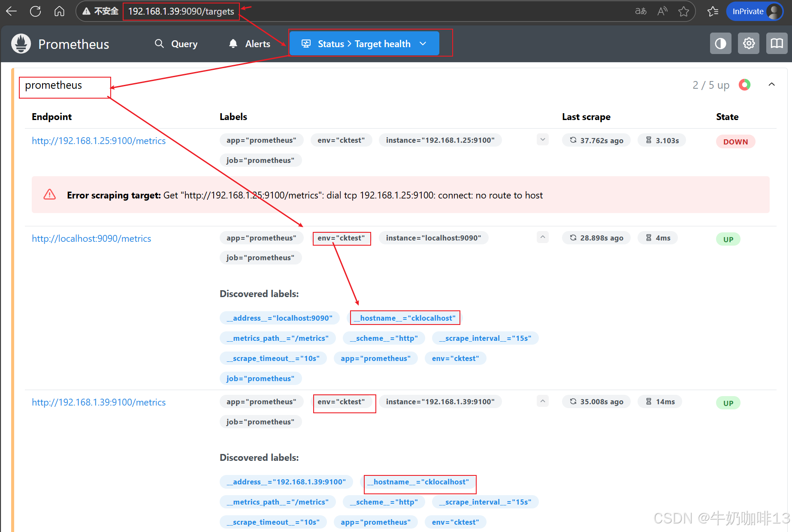Open endpoint http://localhost:9090/metrics
This screenshot has width=792, height=532.
click(x=91, y=238)
